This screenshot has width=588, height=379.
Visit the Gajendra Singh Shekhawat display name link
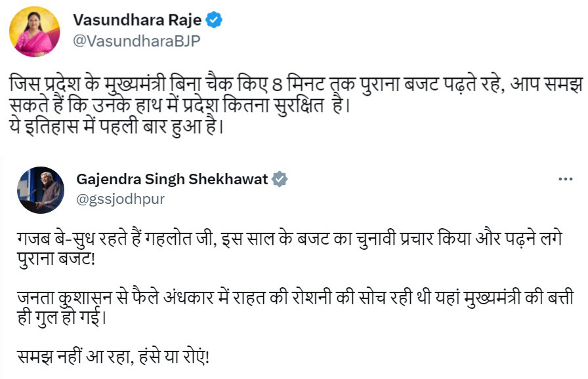click(172, 180)
